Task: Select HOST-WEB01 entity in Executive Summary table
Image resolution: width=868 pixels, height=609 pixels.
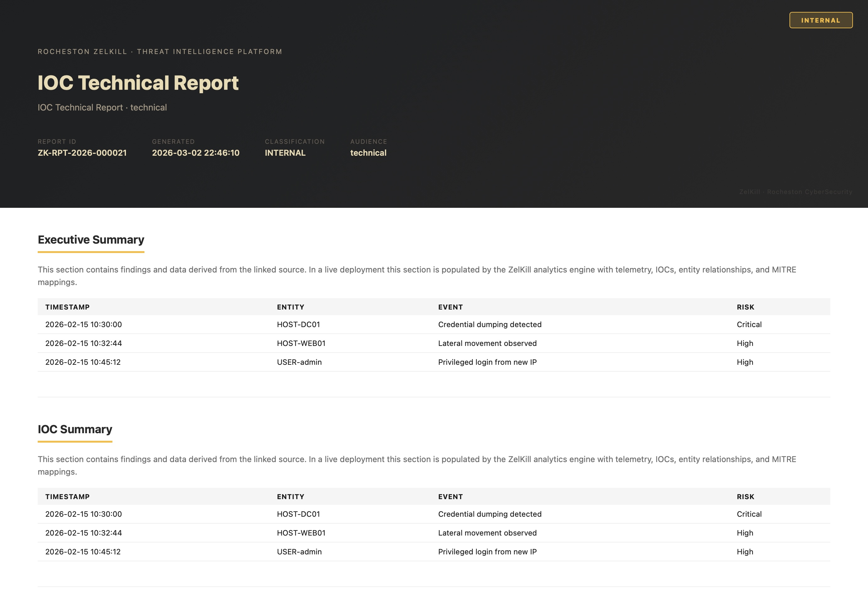Action: [301, 343]
